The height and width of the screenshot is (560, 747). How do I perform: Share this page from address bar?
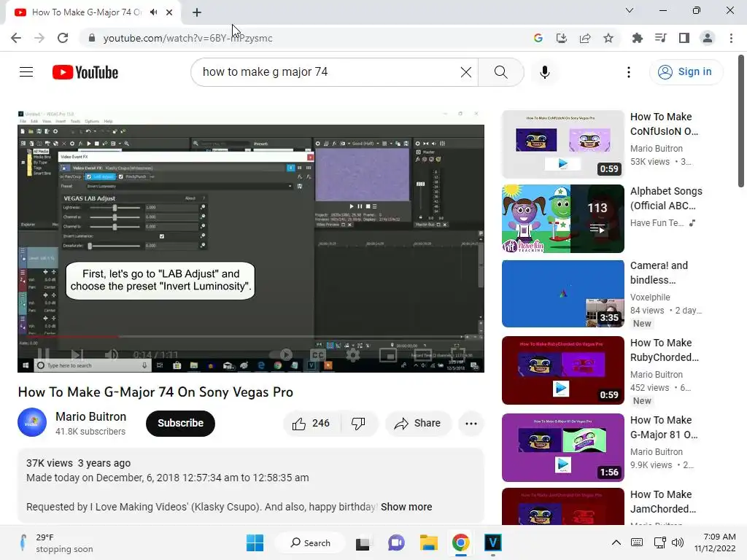point(585,38)
